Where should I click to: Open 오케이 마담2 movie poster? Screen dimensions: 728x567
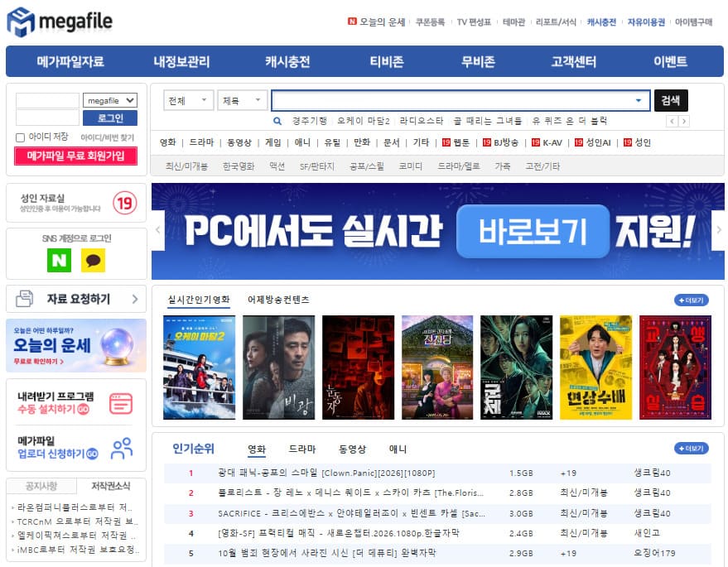click(x=199, y=368)
